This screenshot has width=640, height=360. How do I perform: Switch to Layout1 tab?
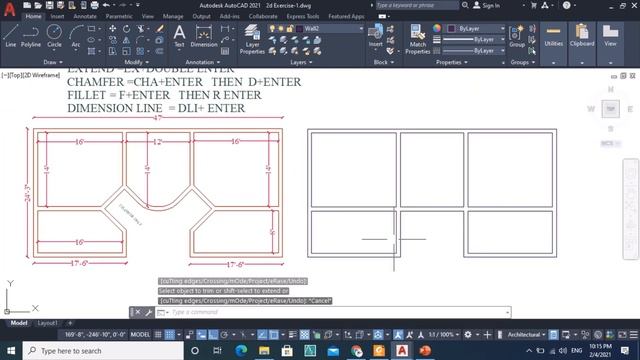tap(47, 323)
